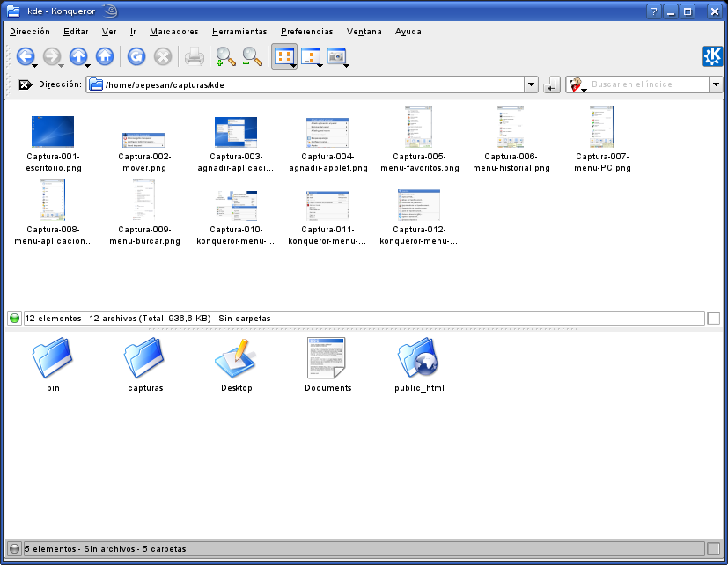Click the Back navigation arrow
728x565 pixels.
tap(25, 56)
